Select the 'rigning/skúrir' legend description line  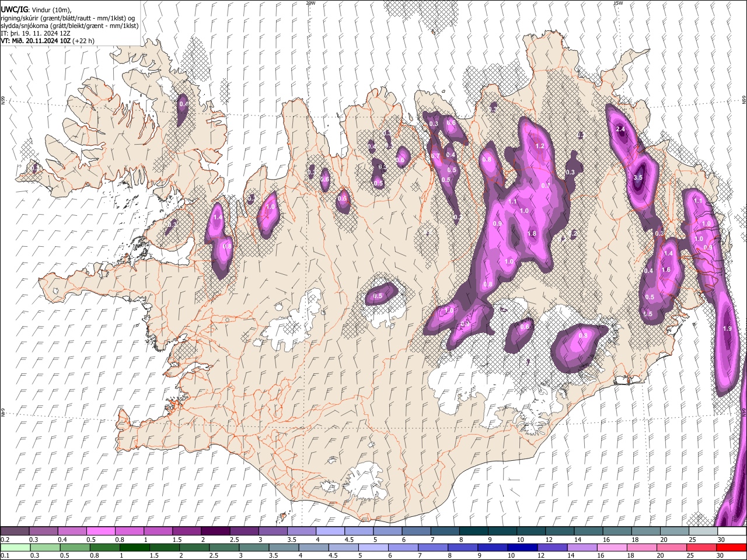pos(68,18)
